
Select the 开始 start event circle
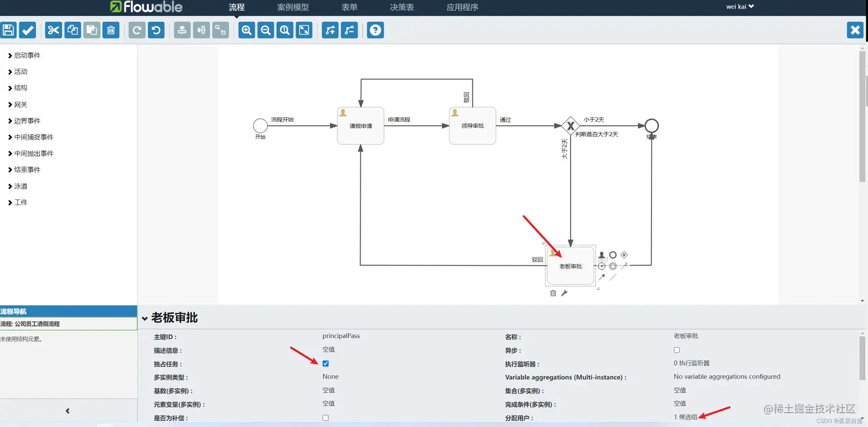pos(260,125)
